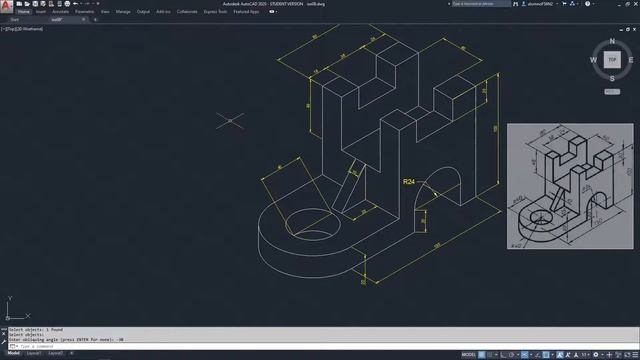This screenshot has width=640, height=360.
Task: Click the command line customize wrench icon
Action: click(4, 342)
